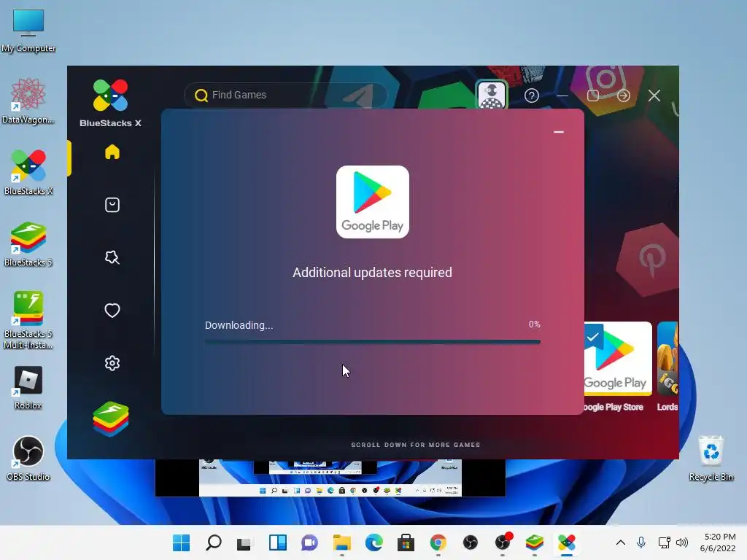The height and width of the screenshot is (560, 747).
Task: Open Teams Chat from taskbar
Action: coord(309,542)
